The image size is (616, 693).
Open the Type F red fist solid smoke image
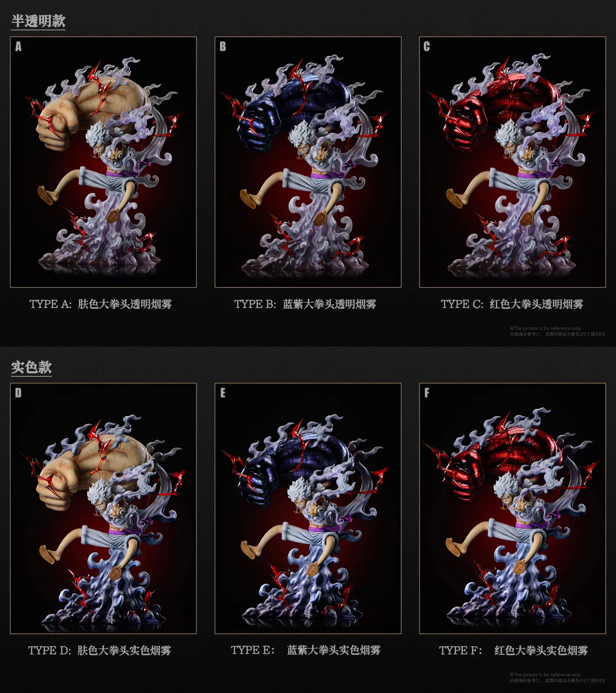tap(513, 508)
